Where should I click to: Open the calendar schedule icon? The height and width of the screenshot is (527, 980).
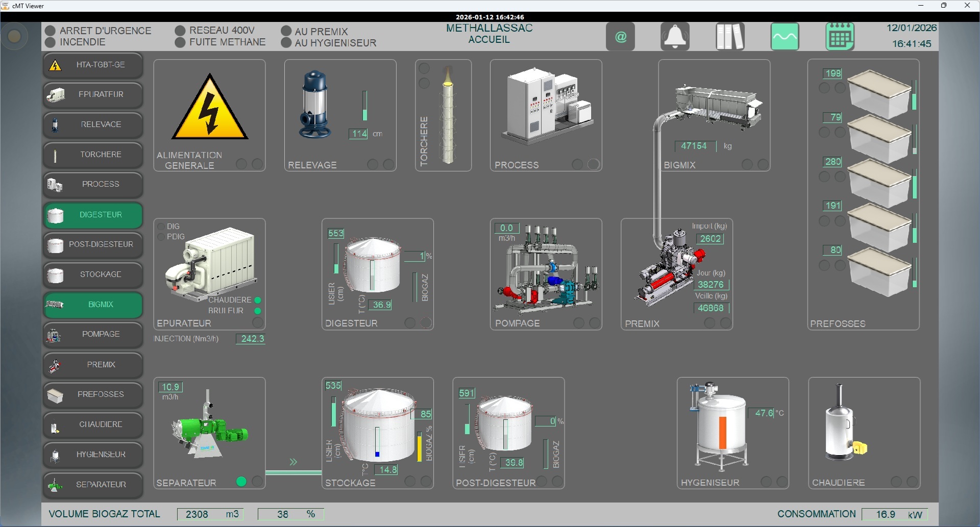pos(840,37)
